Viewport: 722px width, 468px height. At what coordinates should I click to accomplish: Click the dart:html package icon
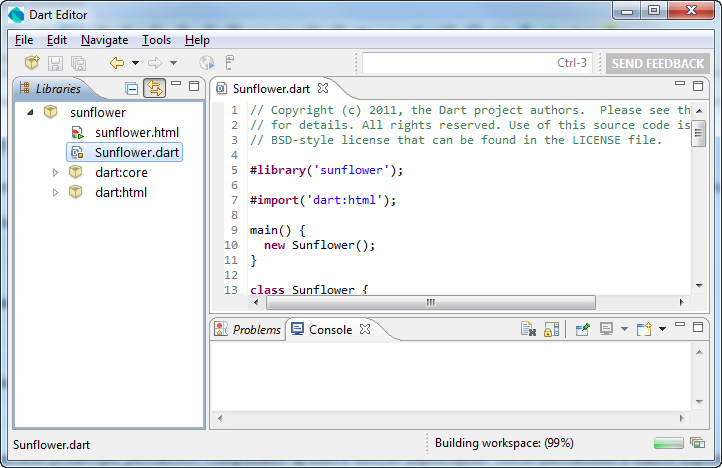76,192
